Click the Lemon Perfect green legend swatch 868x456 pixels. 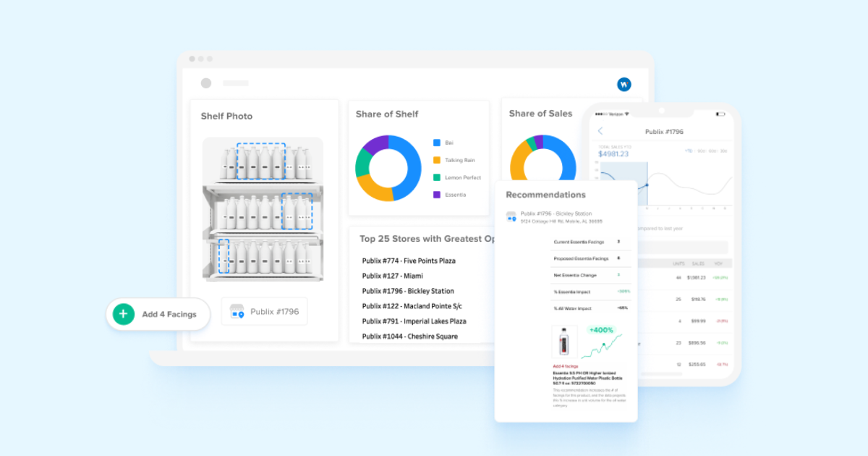tap(437, 177)
